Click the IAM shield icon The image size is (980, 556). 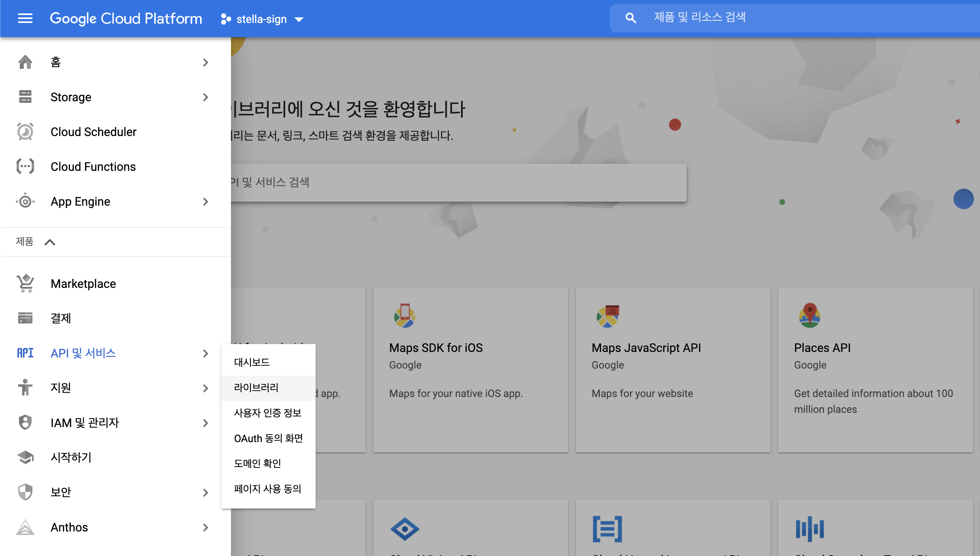(x=25, y=423)
